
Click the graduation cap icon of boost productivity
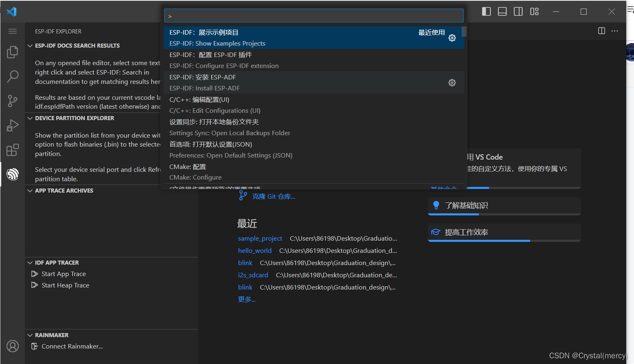[x=436, y=232]
